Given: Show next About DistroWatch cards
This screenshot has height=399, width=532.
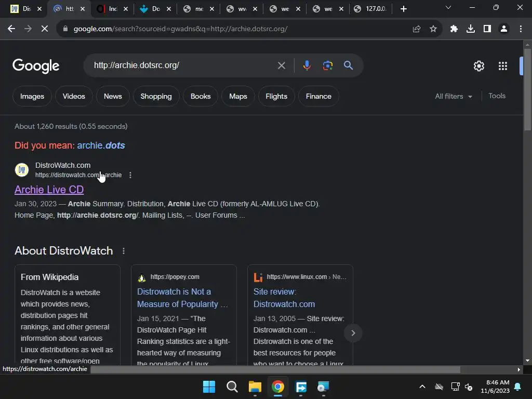Looking at the screenshot, I should coord(353,333).
